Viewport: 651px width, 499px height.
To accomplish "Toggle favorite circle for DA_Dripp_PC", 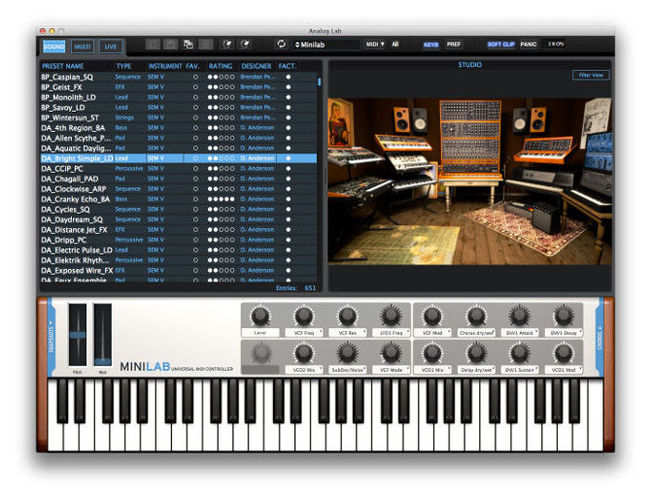I will 196,240.
